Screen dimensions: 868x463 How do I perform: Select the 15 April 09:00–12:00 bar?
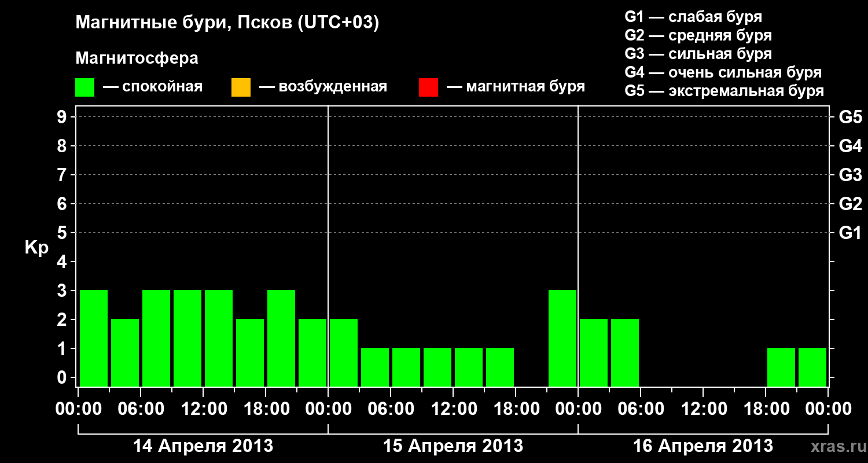pos(437,367)
